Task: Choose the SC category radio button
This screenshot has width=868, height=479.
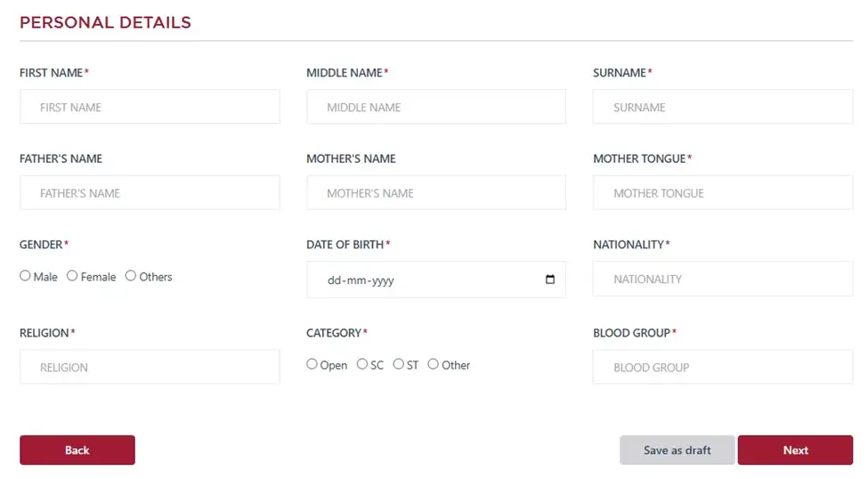Action: 362,364
